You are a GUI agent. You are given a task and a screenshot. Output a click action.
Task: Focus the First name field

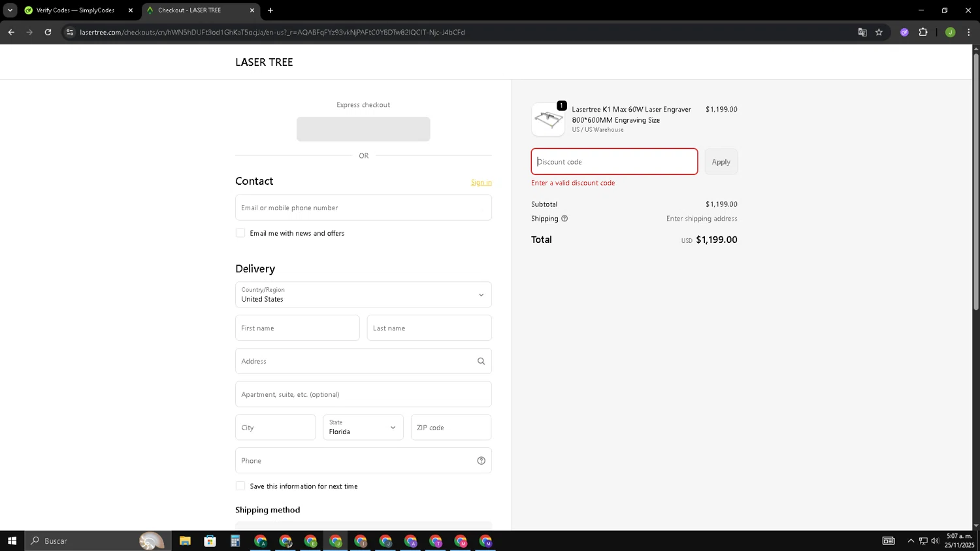(297, 328)
